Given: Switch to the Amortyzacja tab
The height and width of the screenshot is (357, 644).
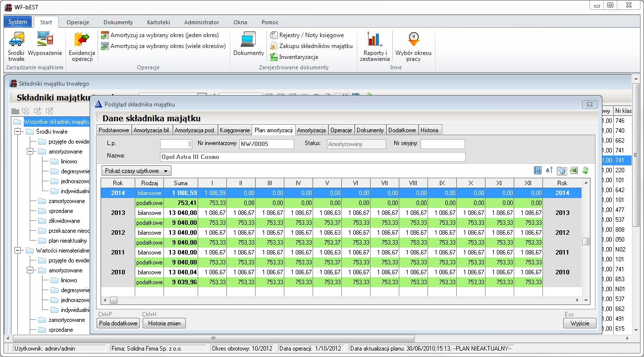Looking at the screenshot, I should pos(312,130).
